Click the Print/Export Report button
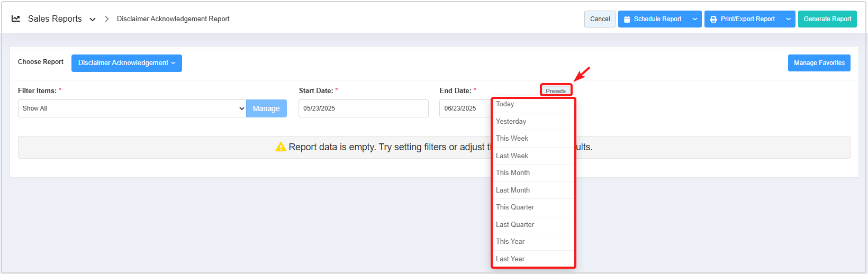This screenshot has height=274, width=868. 743,19
